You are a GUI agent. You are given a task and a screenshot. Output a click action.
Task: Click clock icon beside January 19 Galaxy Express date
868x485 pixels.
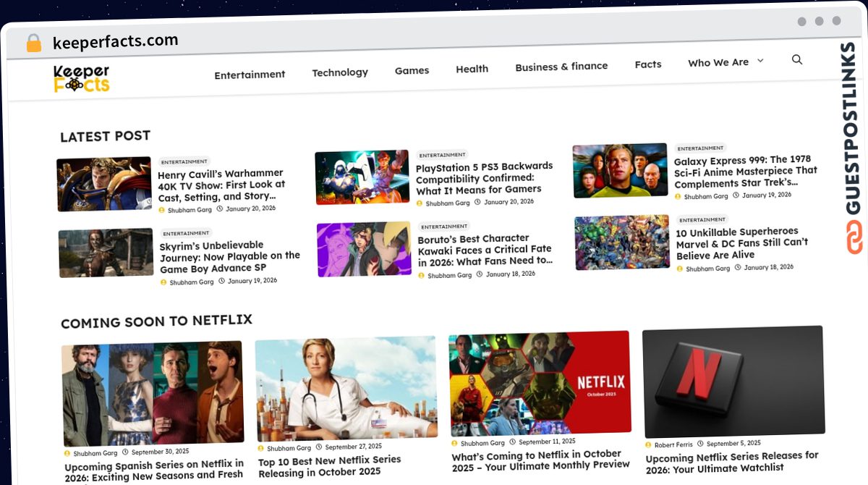(736, 195)
